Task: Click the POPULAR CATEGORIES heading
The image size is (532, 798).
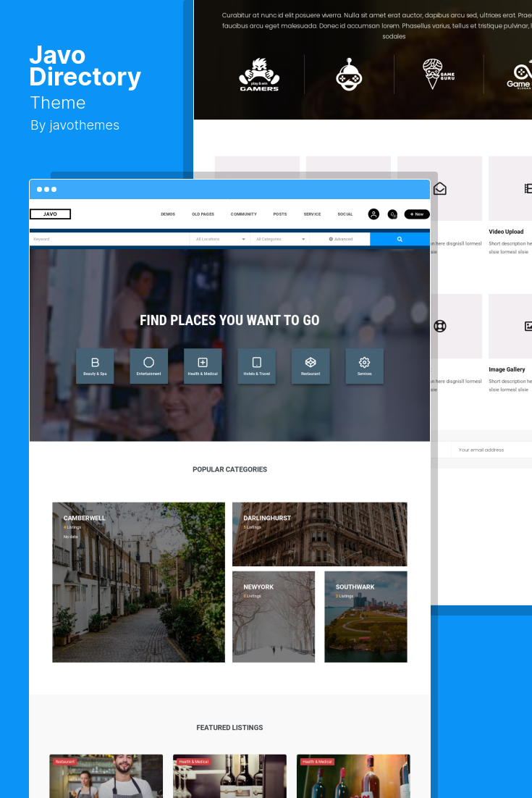Action: coord(230,469)
